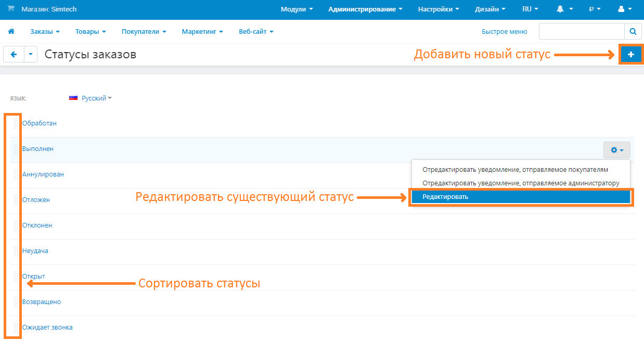Open the Аннулирован status link
Screen dimensions: 644x340
click(x=43, y=174)
